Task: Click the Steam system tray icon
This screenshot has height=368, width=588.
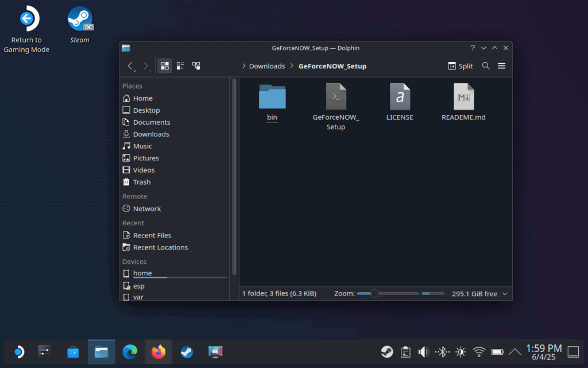Action: 387,352
